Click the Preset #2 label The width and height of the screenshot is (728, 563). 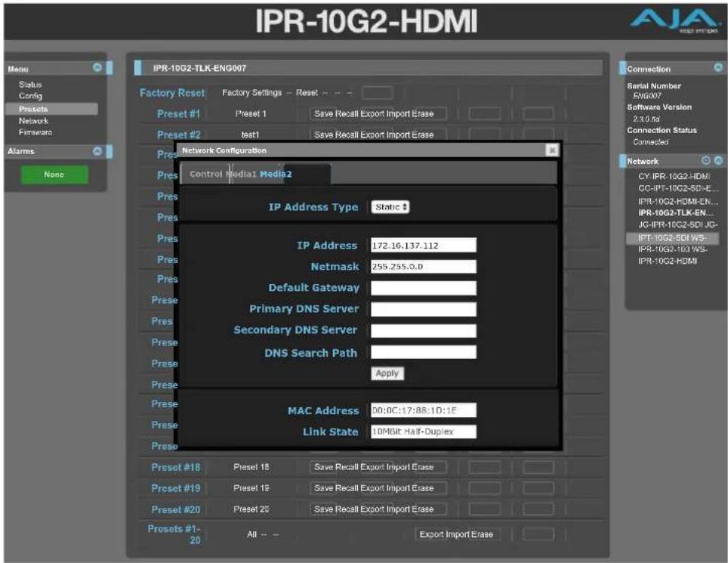(x=179, y=135)
